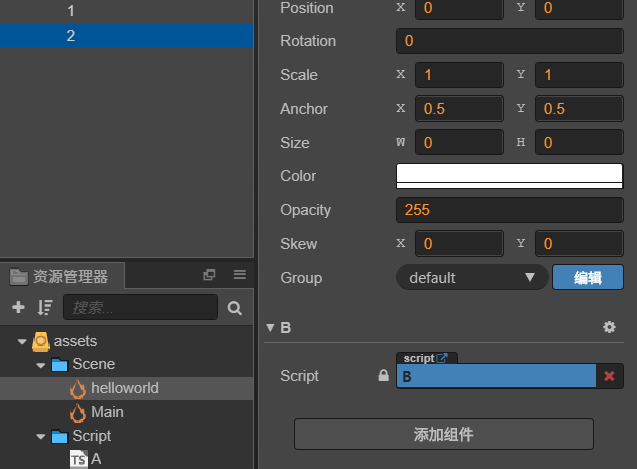This screenshot has width=637, height=469.
Task: Select the helloworld scene asset
Action: coord(126,388)
